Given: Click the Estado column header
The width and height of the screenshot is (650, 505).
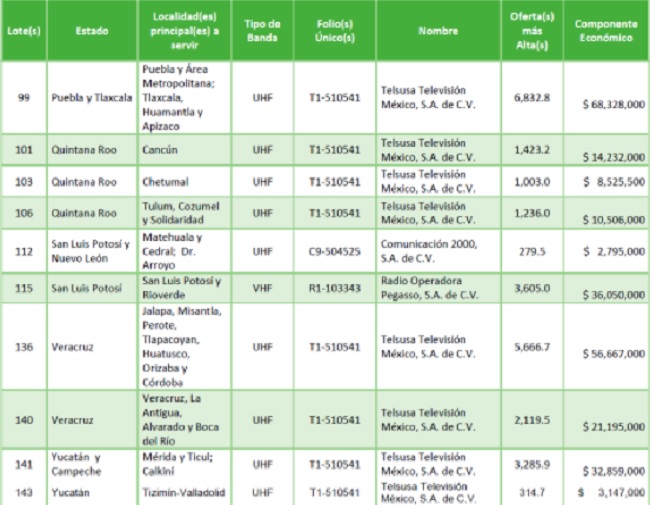Looking at the screenshot, I should pyautogui.click(x=92, y=31).
